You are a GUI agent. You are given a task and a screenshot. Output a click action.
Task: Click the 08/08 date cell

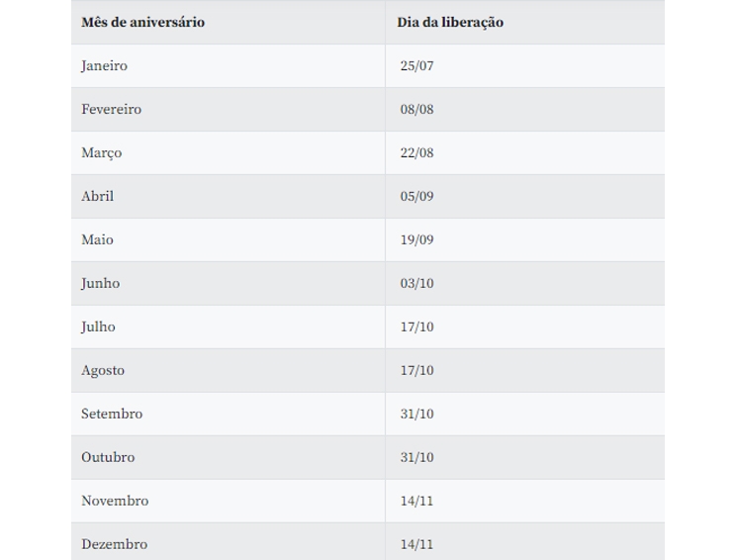[x=416, y=109]
